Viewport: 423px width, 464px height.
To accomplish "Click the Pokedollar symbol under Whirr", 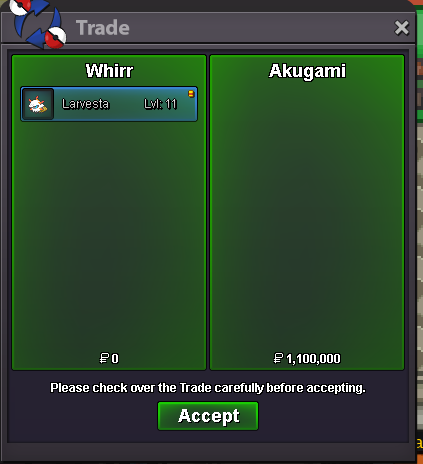I will [x=104, y=358].
